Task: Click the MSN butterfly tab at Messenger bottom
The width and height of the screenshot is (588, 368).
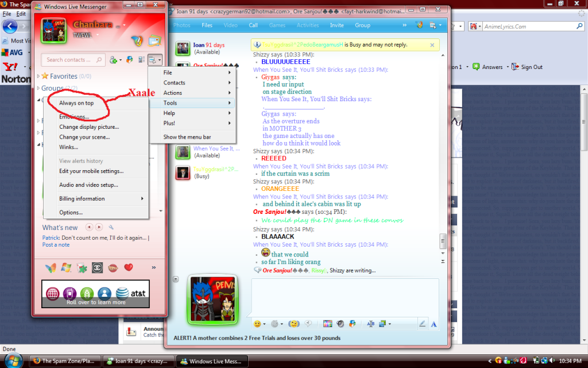Action: tap(51, 268)
